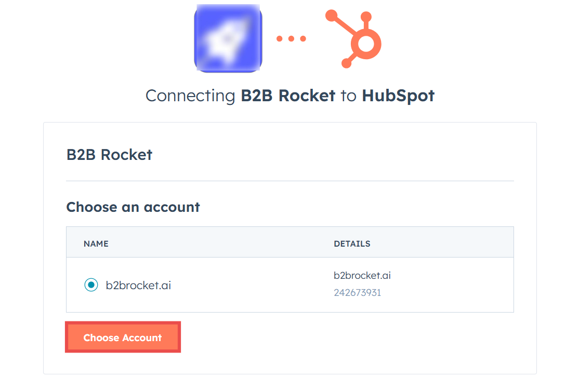Click the B2B Rocket app logo
This screenshot has width=579, height=392.
click(x=228, y=38)
